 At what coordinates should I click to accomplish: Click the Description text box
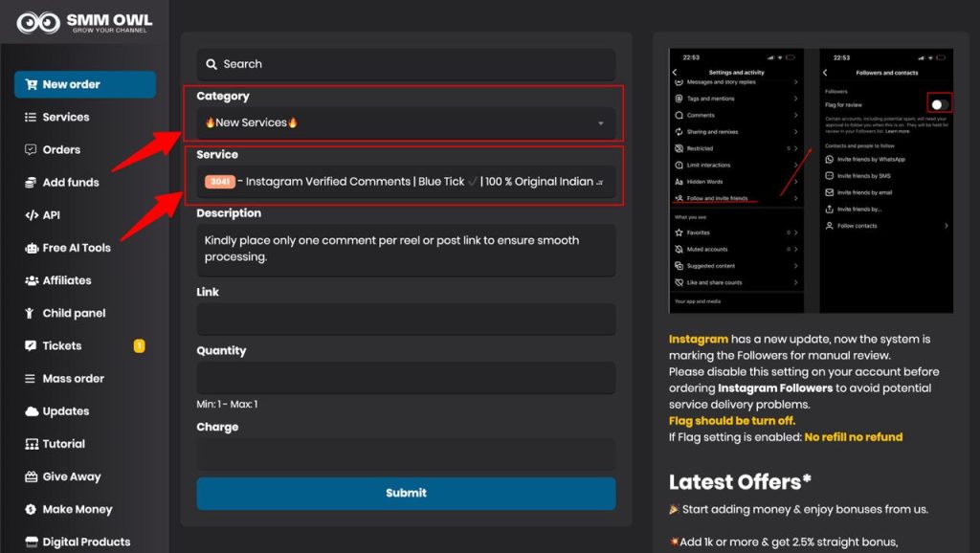coord(406,251)
